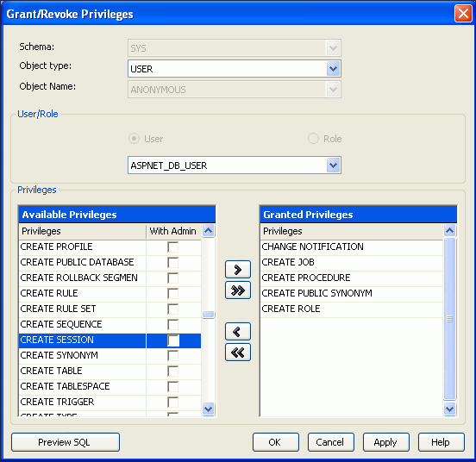Image resolution: width=476 pixels, height=462 pixels.
Task: Select the CREATE RULE row
Action: pos(83,293)
